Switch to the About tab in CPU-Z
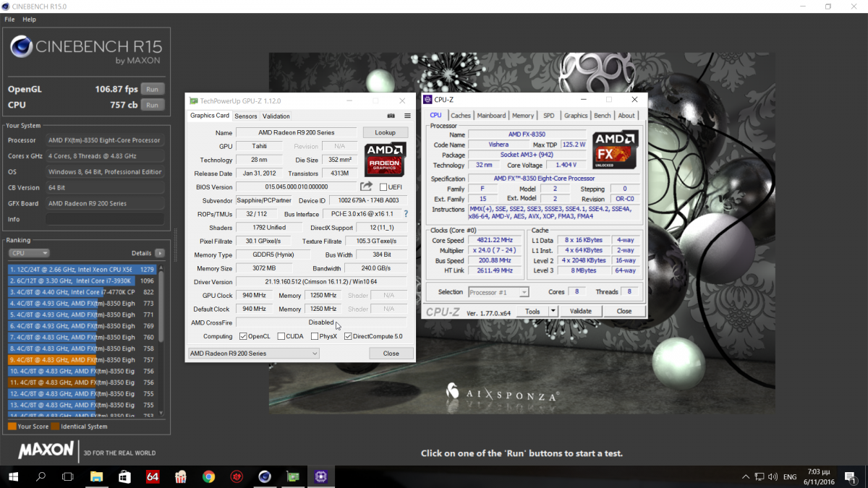The width and height of the screenshot is (868, 488). tap(626, 116)
